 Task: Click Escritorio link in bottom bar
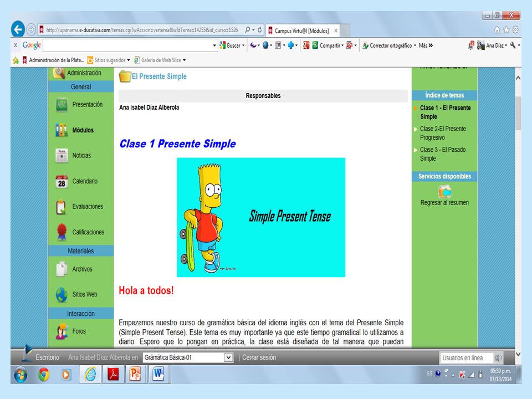tap(47, 357)
